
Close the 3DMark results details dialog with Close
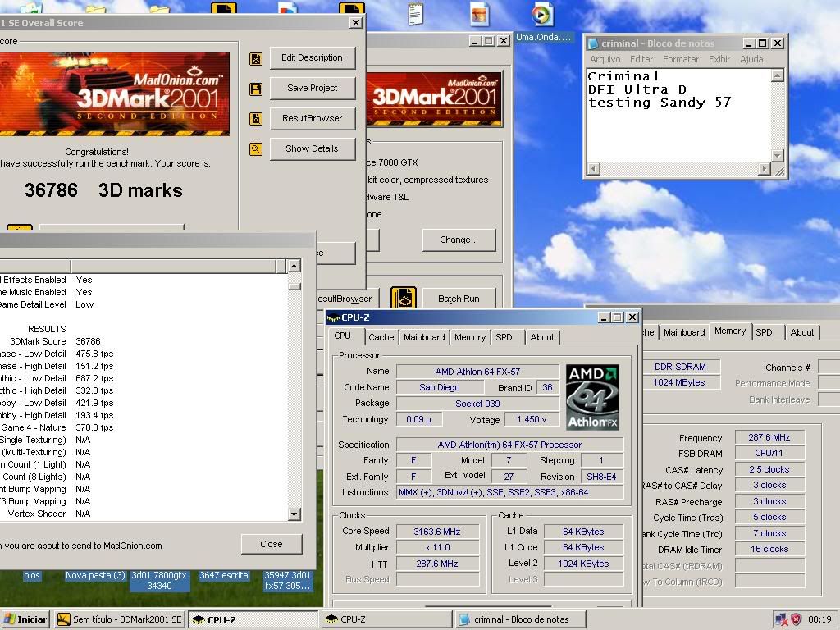coord(272,544)
